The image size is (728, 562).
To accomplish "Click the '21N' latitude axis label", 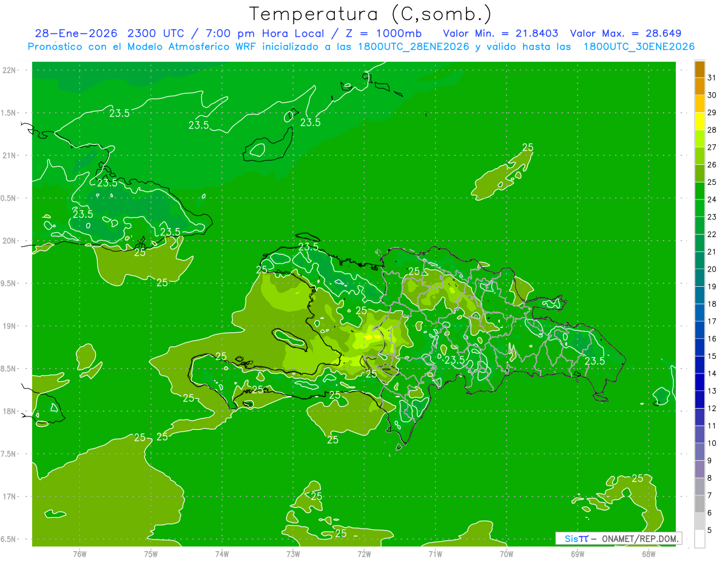I will (x=10, y=155).
